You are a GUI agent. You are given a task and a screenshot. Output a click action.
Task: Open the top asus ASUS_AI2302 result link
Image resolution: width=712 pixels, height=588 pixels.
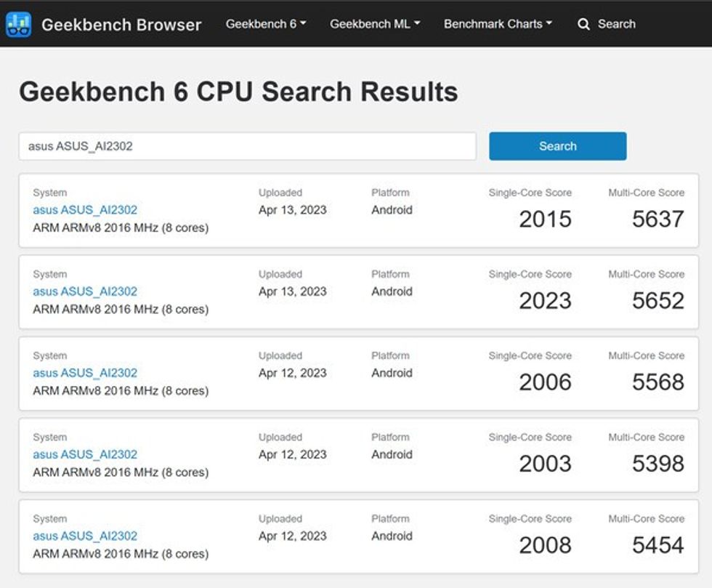86,210
